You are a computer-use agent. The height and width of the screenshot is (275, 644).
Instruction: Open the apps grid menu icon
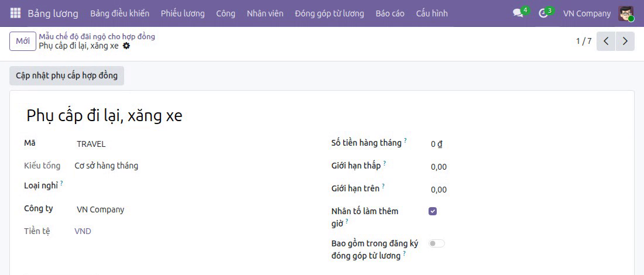[x=15, y=13]
